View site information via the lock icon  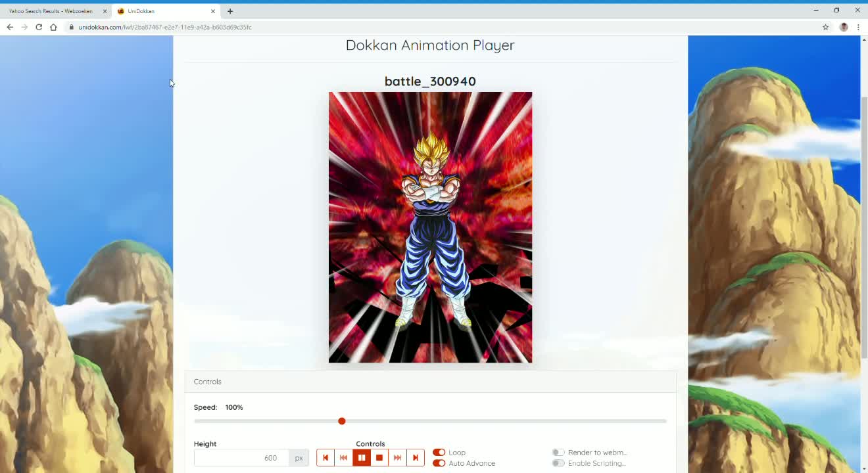click(x=72, y=27)
